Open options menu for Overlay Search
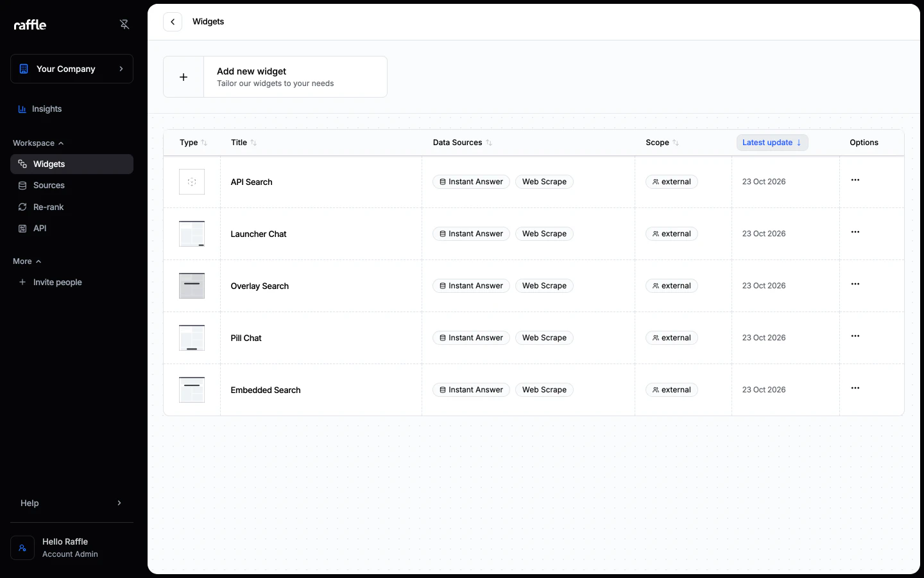The height and width of the screenshot is (578, 924). tap(855, 284)
